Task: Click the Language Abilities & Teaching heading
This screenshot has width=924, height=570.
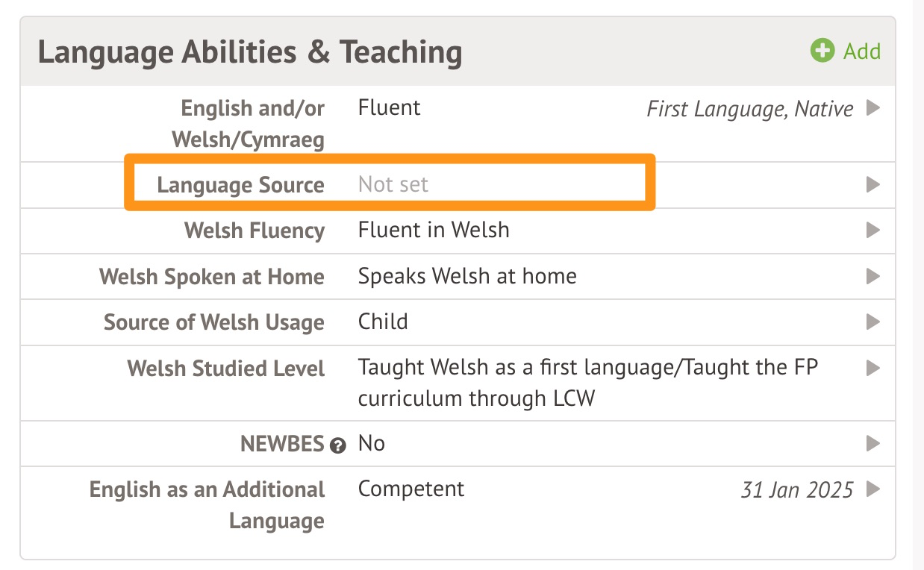Action: pos(250,52)
